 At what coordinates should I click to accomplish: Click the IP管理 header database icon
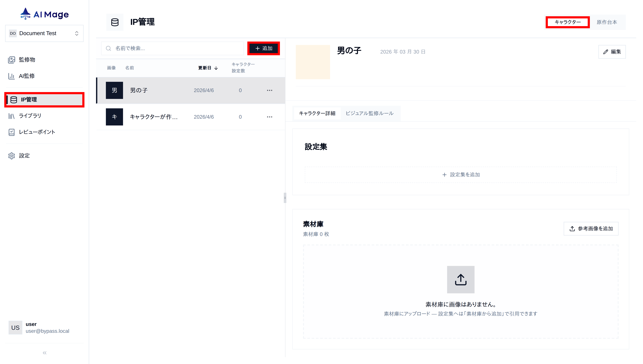[115, 22]
